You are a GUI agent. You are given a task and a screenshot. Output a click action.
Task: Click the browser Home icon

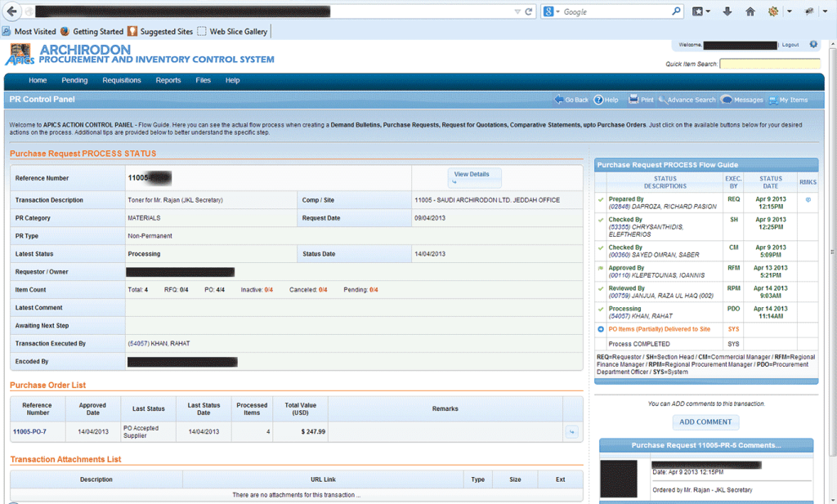[x=750, y=11]
